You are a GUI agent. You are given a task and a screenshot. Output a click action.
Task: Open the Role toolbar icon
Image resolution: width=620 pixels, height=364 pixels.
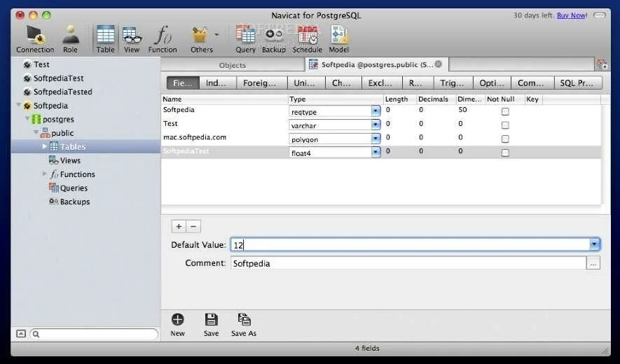70,38
